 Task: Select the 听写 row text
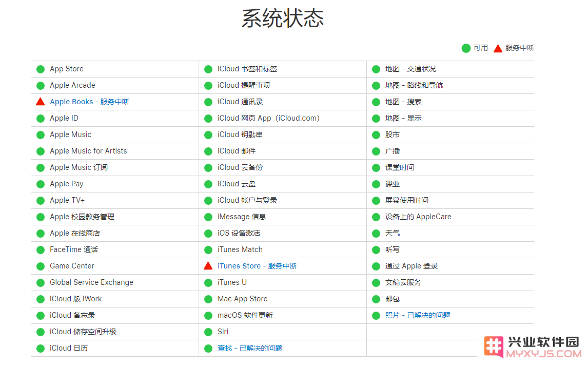pos(392,250)
